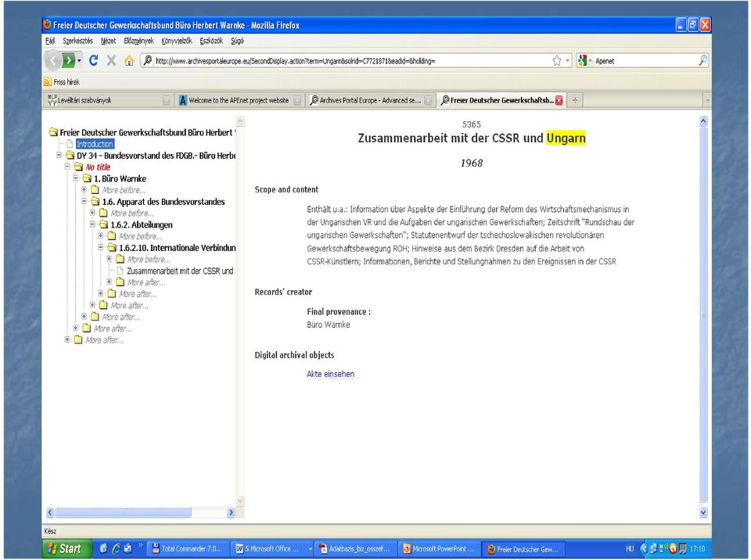
Task: Click the 17:10 system clock
Action: click(x=697, y=549)
